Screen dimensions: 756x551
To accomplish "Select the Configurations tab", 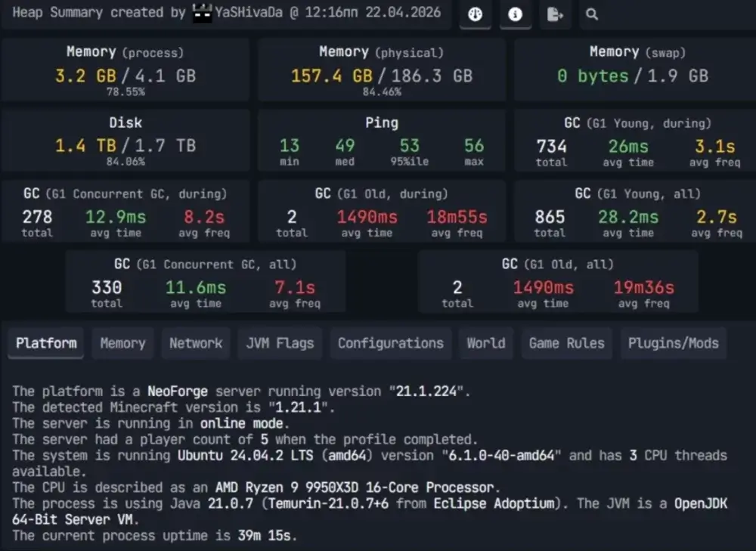I will pyautogui.click(x=391, y=343).
